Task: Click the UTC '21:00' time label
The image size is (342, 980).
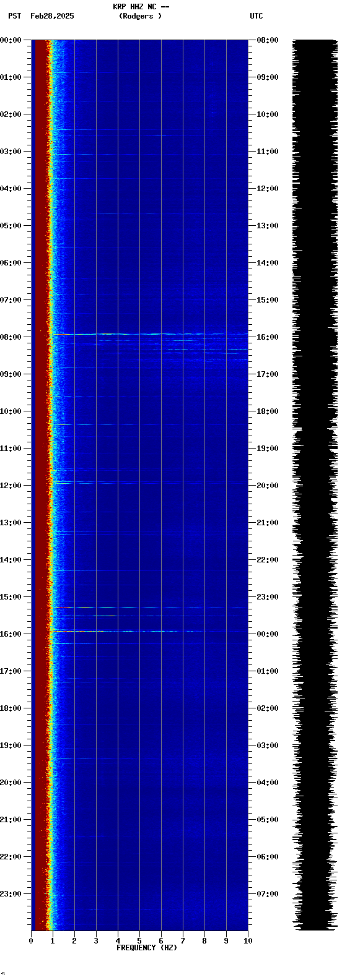Action: tap(268, 523)
